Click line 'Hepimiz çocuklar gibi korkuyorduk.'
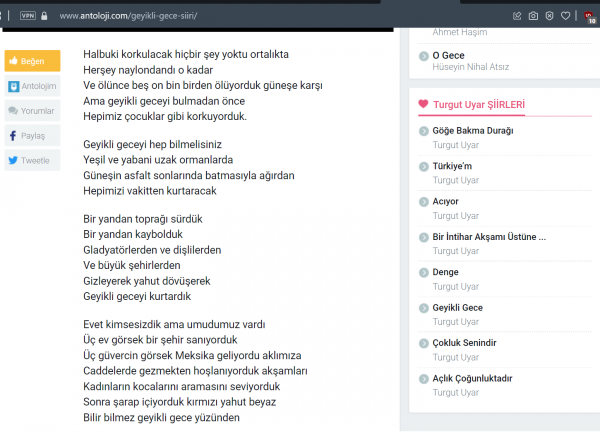This screenshot has height=432, width=600. [165, 116]
